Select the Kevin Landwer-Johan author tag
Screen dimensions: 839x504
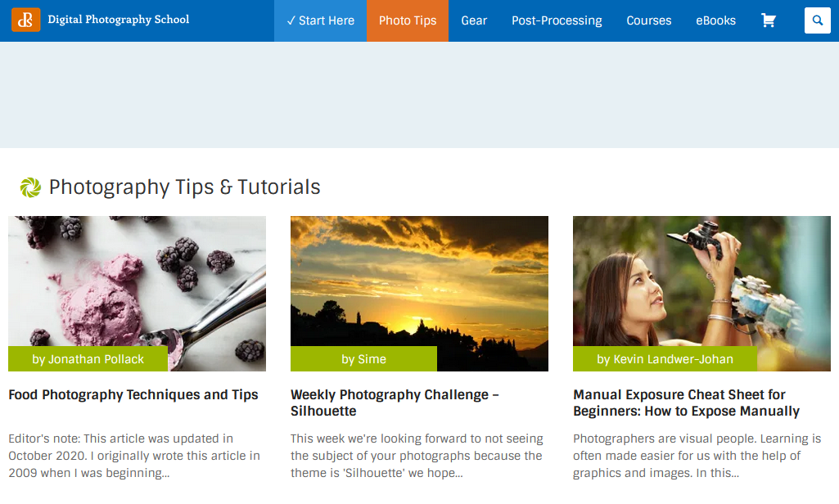665,359
